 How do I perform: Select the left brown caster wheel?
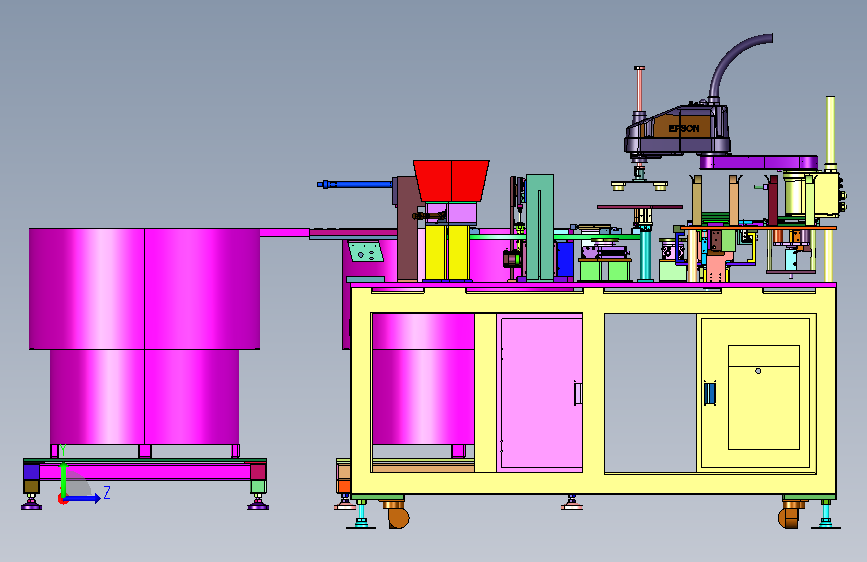click(x=397, y=515)
